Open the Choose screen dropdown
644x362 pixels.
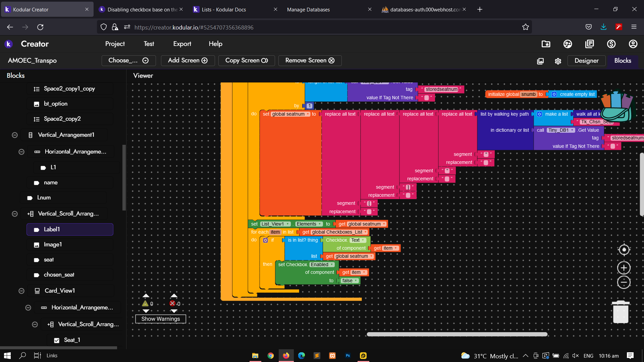(x=128, y=60)
